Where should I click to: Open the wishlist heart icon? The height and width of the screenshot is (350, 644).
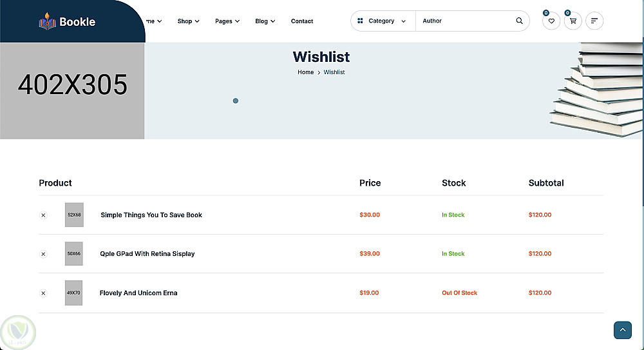click(x=551, y=21)
